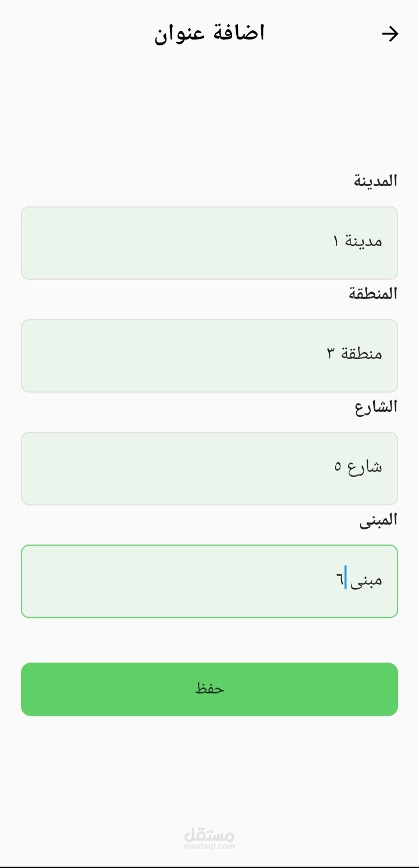This screenshot has width=419, height=868.
Task: Click the digit "٣" in area field
Action: [x=330, y=353]
